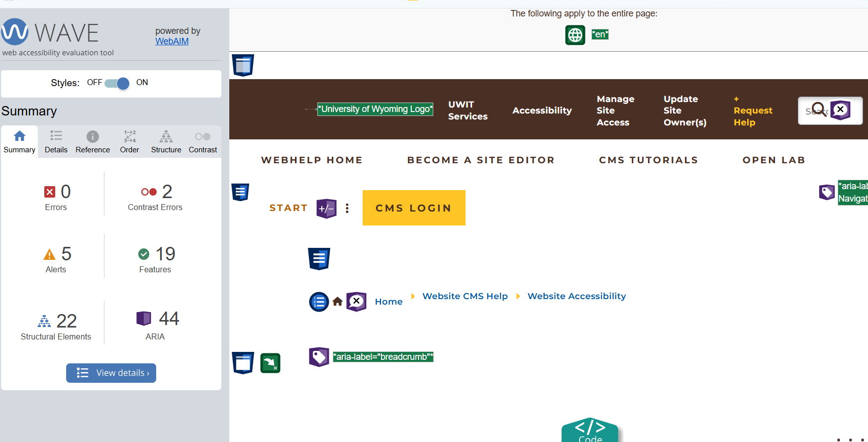This screenshot has height=442, width=868.
Task: Switch to the Order tab
Action: pyautogui.click(x=129, y=142)
